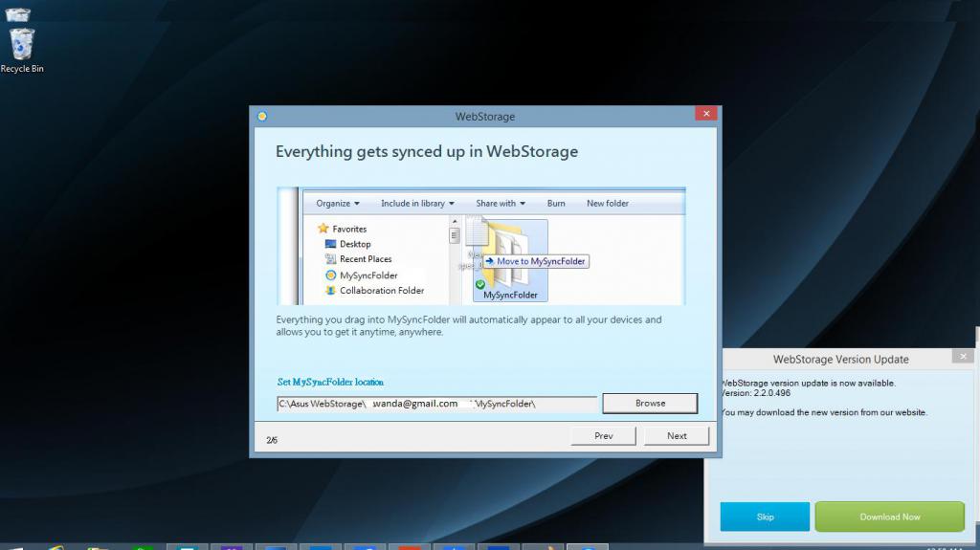Open Share with dropdown in illustration
This screenshot has height=550, width=980.
coord(500,203)
